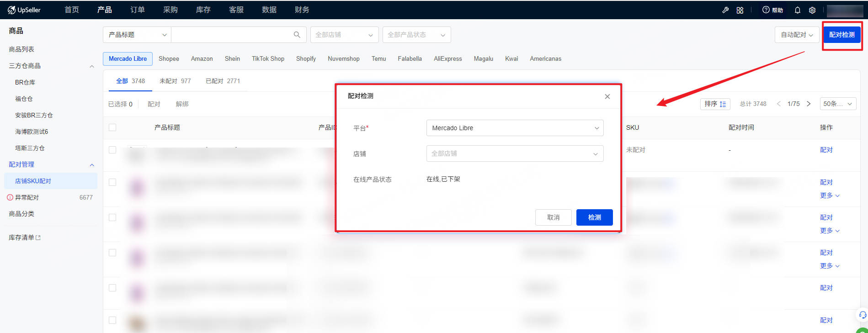Viewport: 868px width, 333px height.
Task: Click 配对 link in the first row
Action: (826, 150)
